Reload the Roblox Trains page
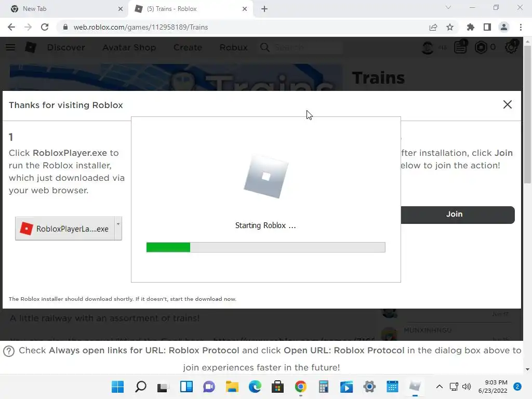The height and width of the screenshot is (399, 532). (x=45, y=27)
